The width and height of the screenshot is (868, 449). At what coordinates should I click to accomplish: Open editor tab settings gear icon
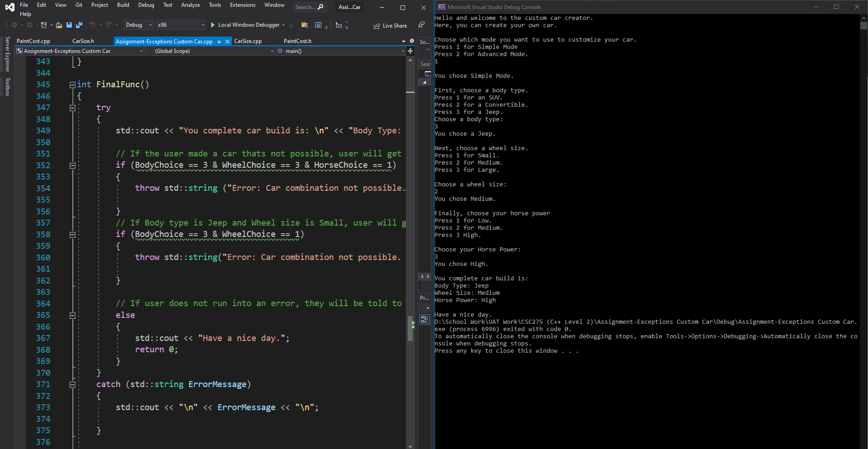411,41
